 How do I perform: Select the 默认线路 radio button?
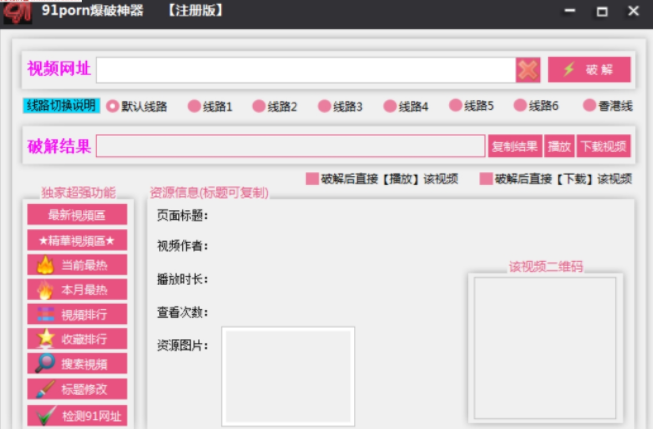point(113,106)
